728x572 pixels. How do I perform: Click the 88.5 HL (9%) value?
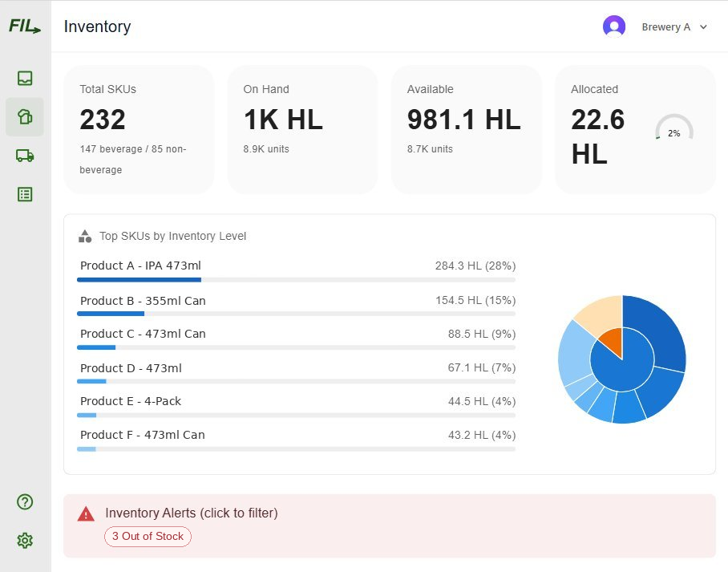[x=482, y=334]
